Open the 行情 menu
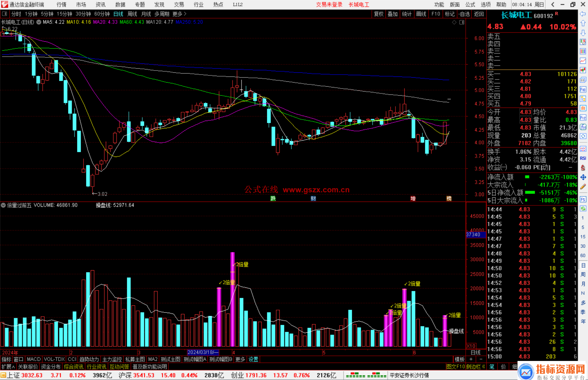The height and width of the screenshot is (380, 588). (x=61, y=4)
